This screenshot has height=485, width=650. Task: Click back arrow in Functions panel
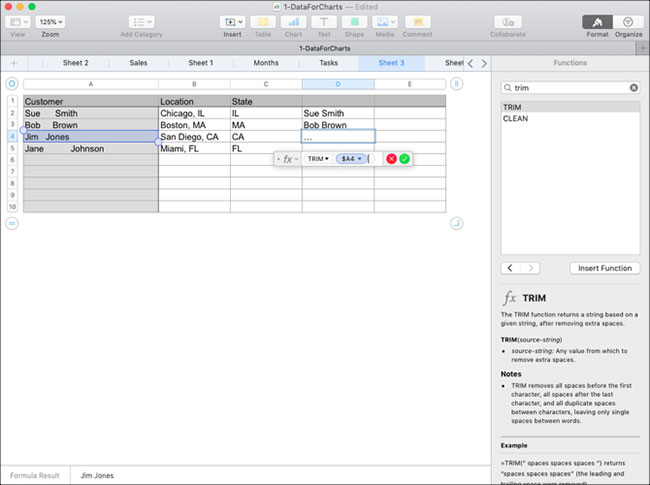click(x=511, y=268)
